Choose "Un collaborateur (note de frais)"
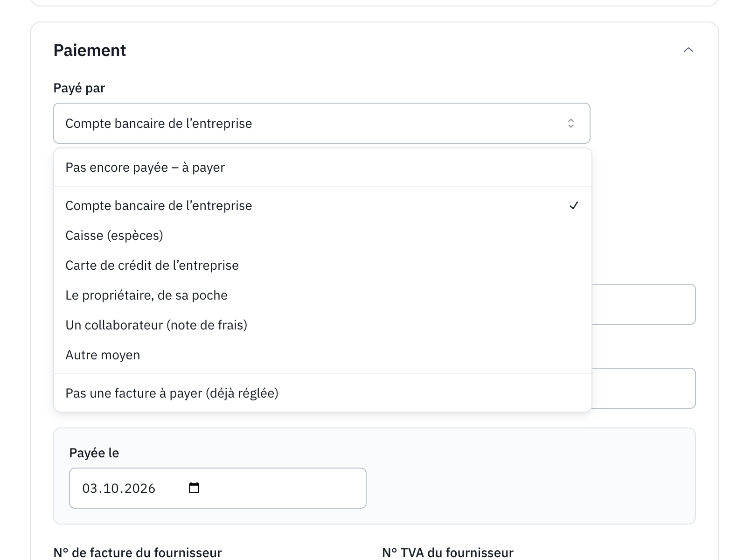This screenshot has width=737, height=560. click(x=323, y=325)
